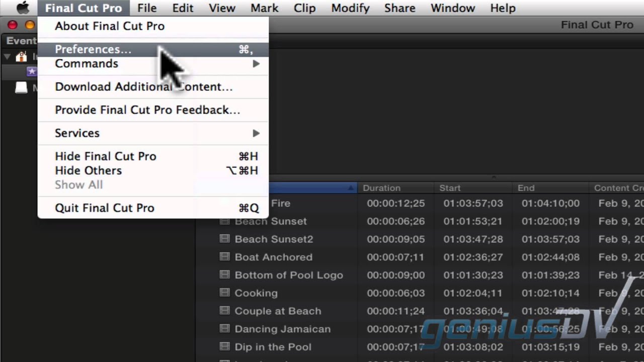
Task: Select Preferences… menu item
Action: tap(153, 49)
